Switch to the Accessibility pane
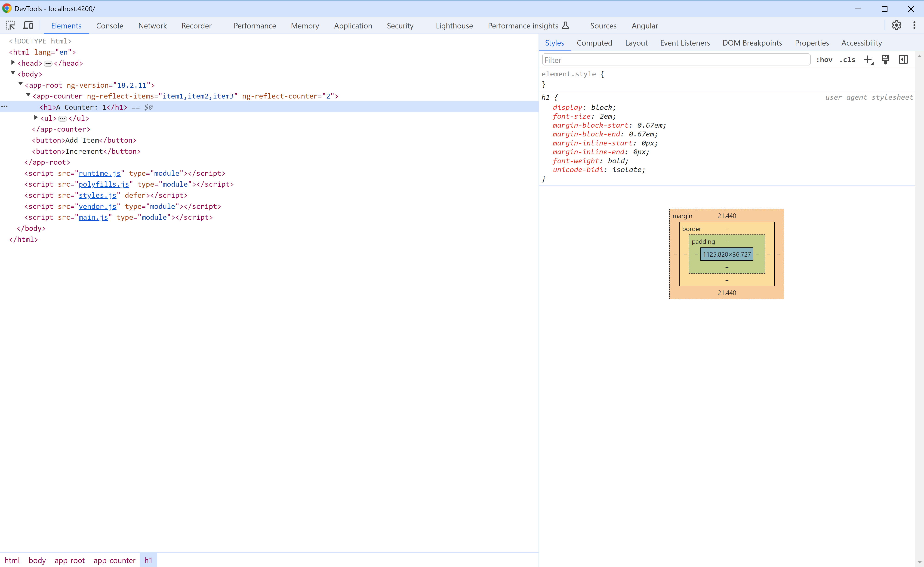The height and width of the screenshot is (567, 924). click(x=861, y=43)
